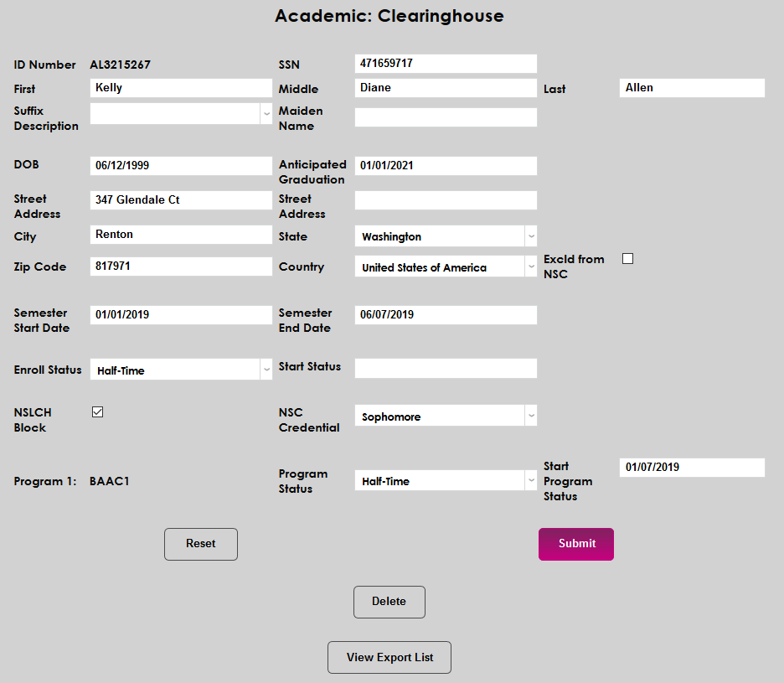Click the Semester Start Date field
The width and height of the screenshot is (784, 683).
click(x=180, y=314)
